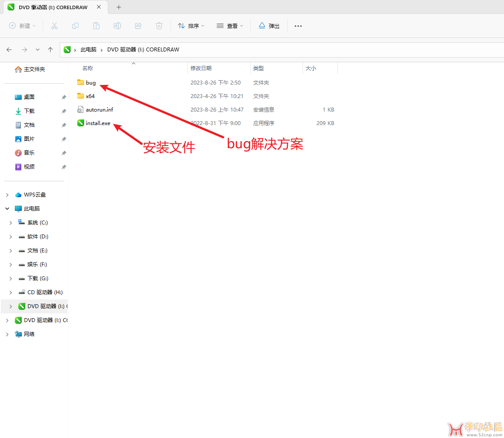Close the DVD 驱动器 tab

99,7
